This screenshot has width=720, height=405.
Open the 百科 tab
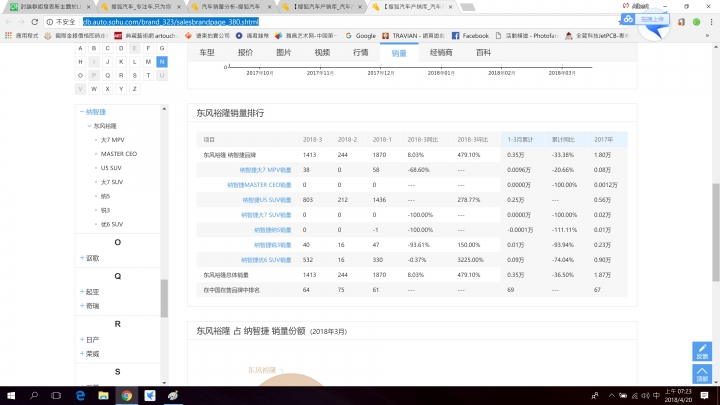483,52
